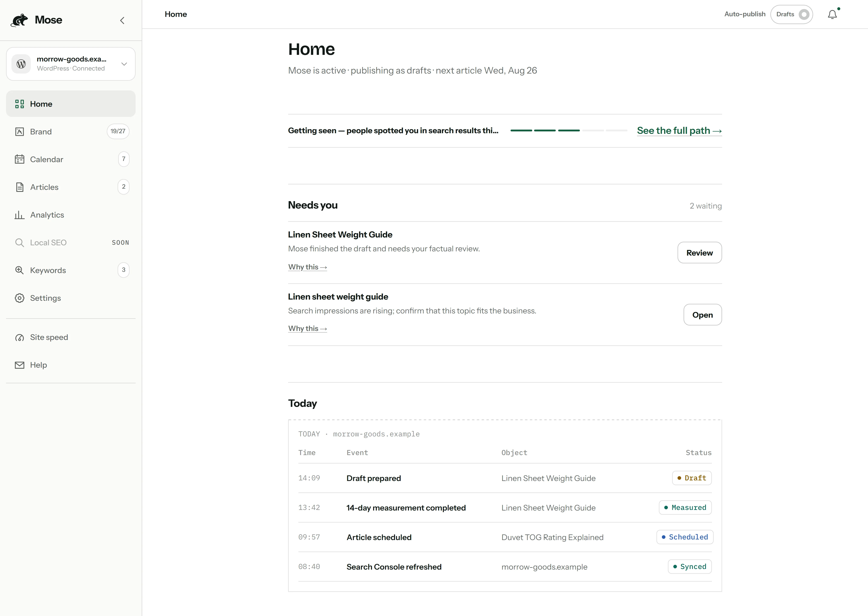Select the 14-day measurement completed event
Viewport: 868px width, 616px height.
(406, 508)
